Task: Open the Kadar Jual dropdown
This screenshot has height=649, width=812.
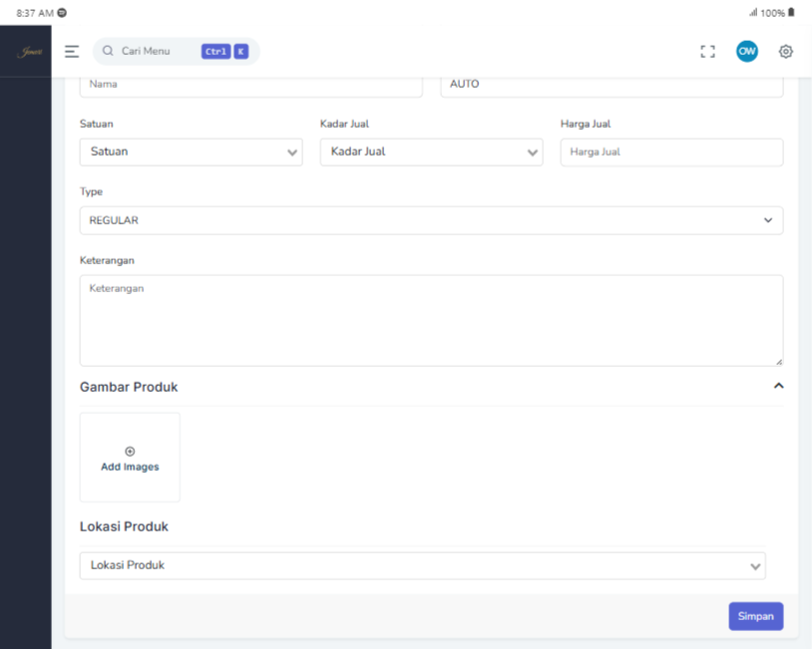Action: (x=431, y=153)
